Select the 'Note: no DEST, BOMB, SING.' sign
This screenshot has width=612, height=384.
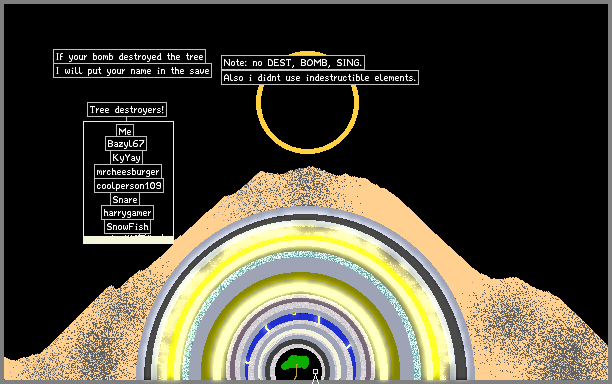(293, 62)
